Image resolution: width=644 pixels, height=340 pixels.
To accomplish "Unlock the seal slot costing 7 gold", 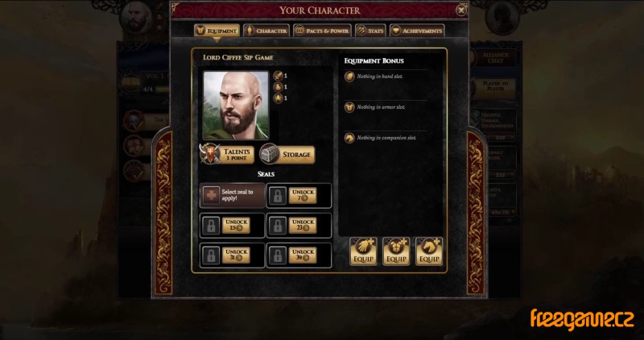I will [303, 196].
